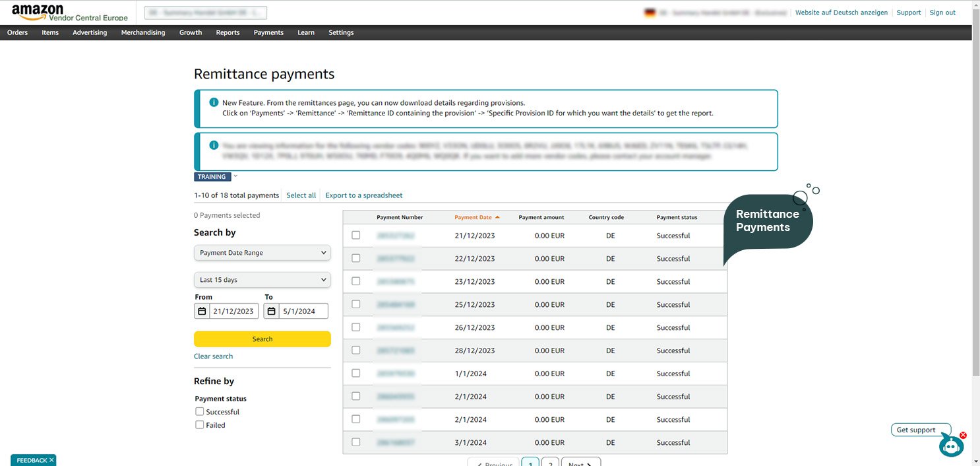The width and height of the screenshot is (980, 466).
Task: Close the Feedback tab with X
Action: click(x=51, y=460)
